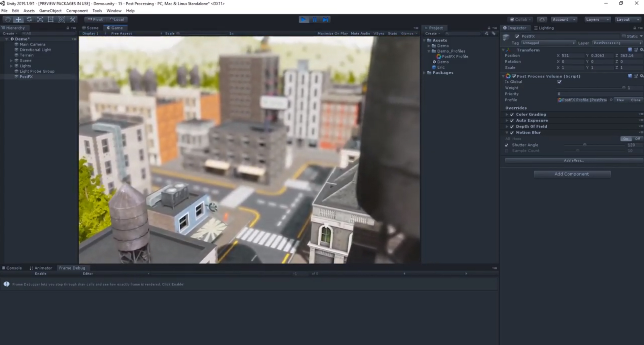Click Add Component button
The width and height of the screenshot is (644, 345).
point(572,174)
